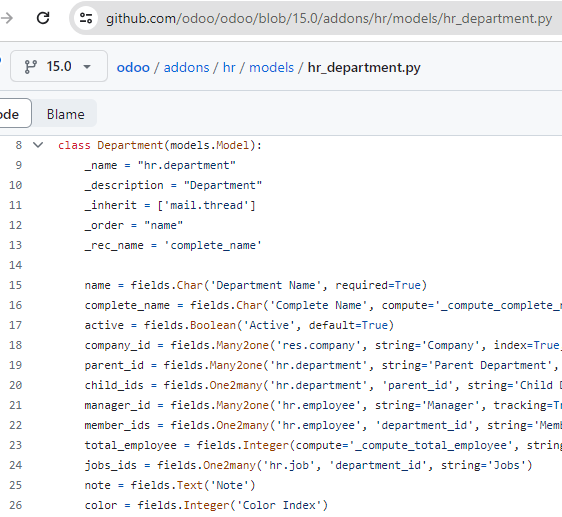Select line number 8
The width and height of the screenshot is (562, 517).
(x=19, y=145)
